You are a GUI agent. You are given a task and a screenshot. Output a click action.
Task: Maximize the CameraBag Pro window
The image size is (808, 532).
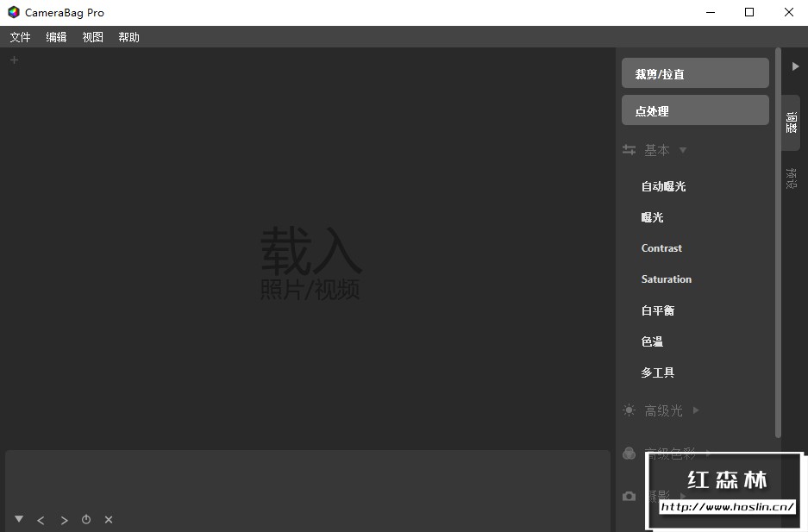[x=749, y=12]
